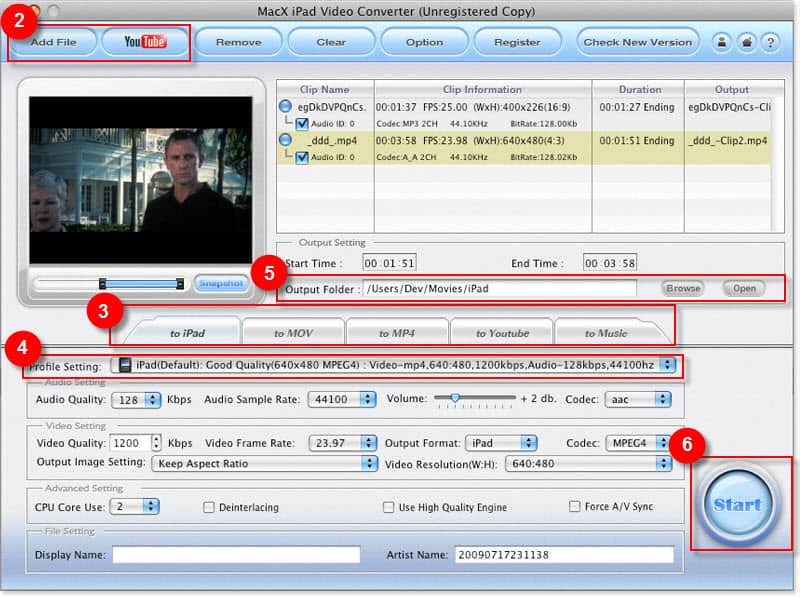
Task: Take a Snapshot of the preview
Action: (221, 283)
